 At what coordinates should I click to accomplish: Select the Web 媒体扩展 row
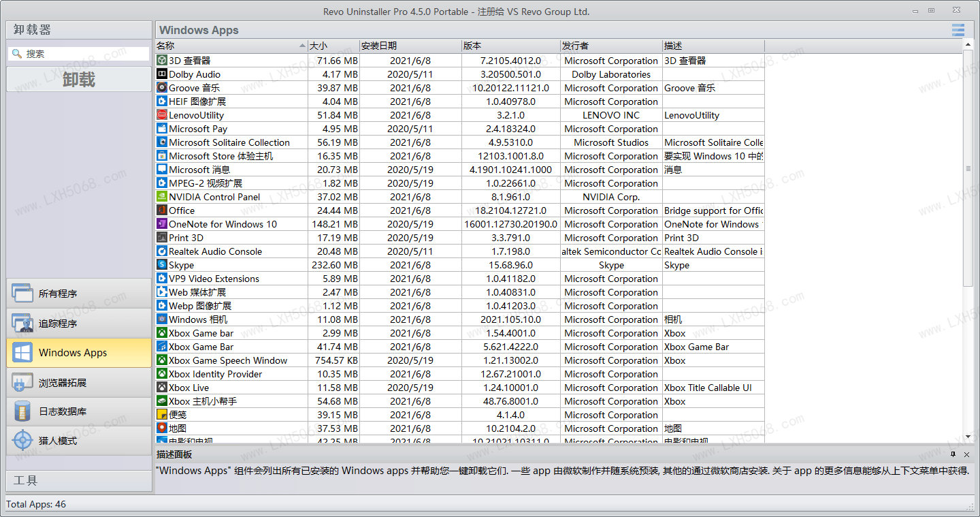(460, 292)
